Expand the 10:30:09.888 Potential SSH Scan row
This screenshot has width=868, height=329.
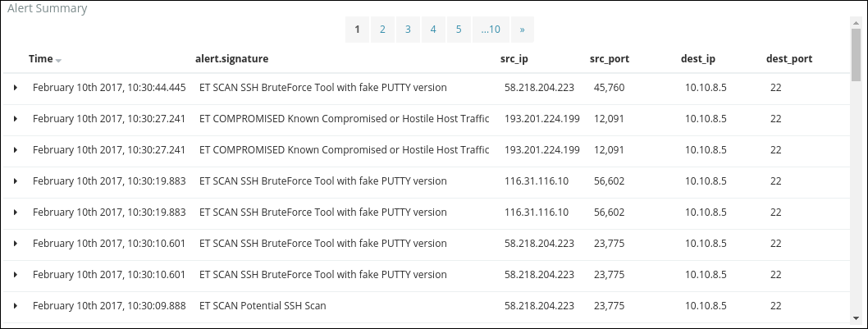pos(16,306)
